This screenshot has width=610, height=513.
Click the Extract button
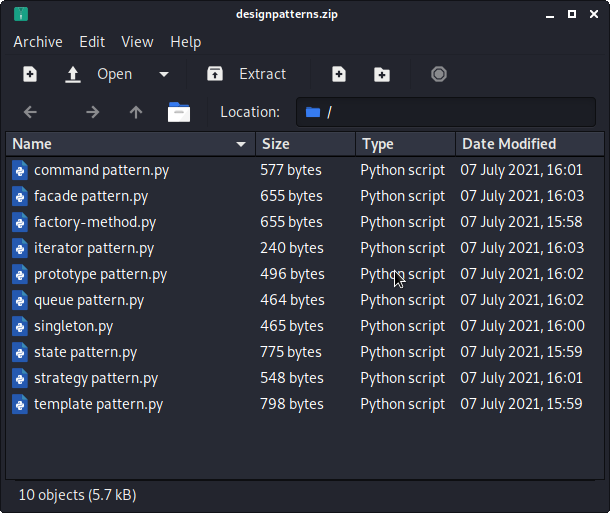246,74
